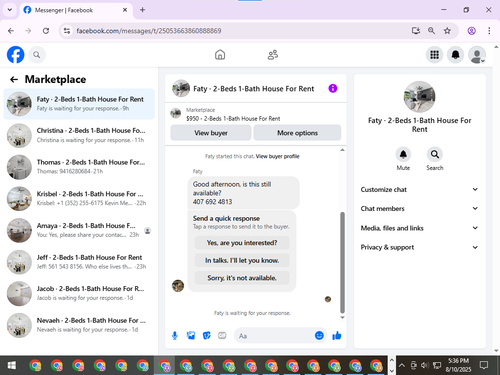This screenshot has height=375, width=500.
Task: Click the browser reload button
Action: 46,31
